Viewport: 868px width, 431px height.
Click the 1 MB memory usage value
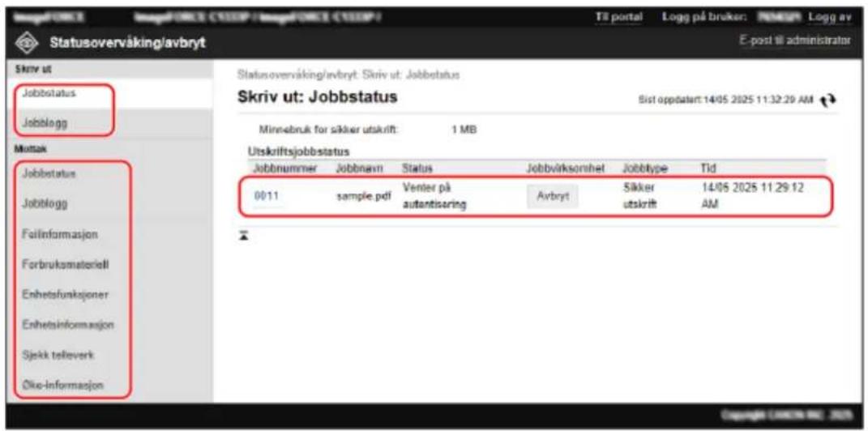tap(464, 131)
